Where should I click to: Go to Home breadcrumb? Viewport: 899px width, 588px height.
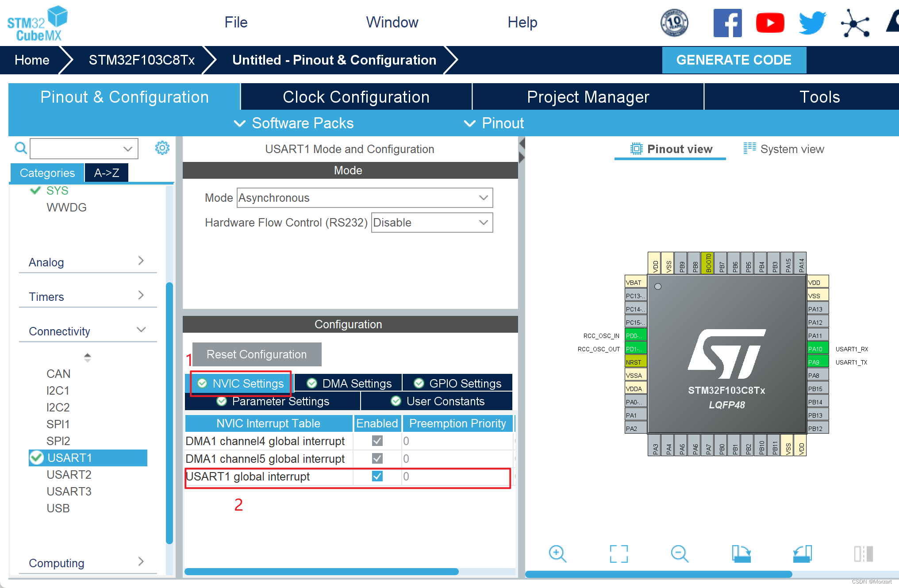pos(32,60)
